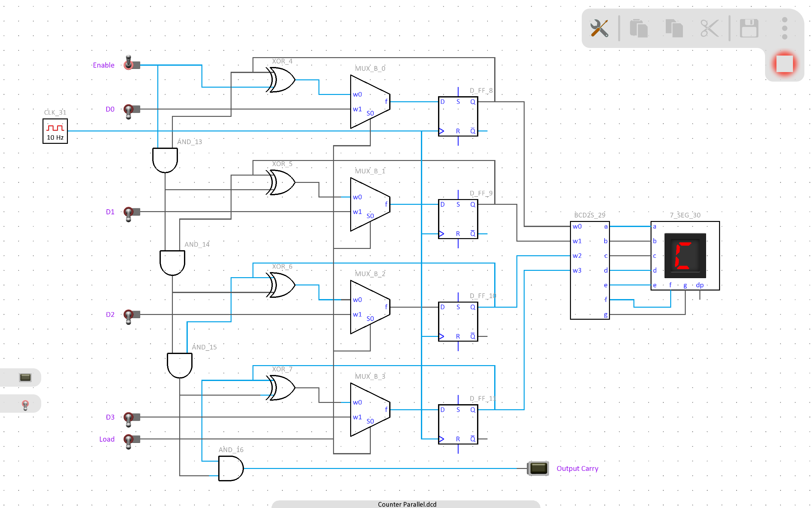812x508 pixels.
Task: Select the D_FF_11 flip-flop
Action: pyautogui.click(x=458, y=424)
